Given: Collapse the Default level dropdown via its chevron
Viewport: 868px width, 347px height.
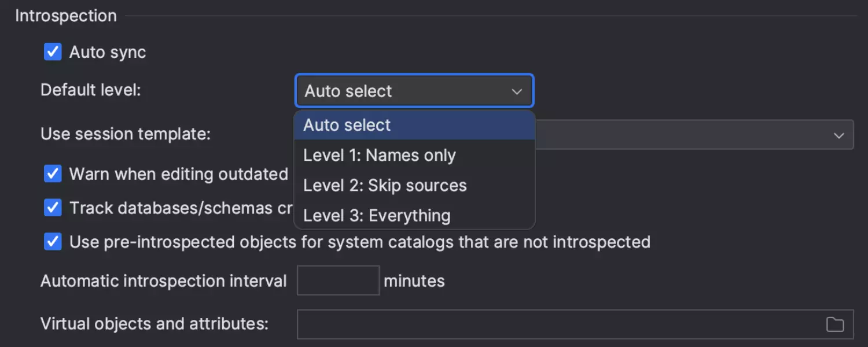Looking at the screenshot, I should (x=517, y=91).
